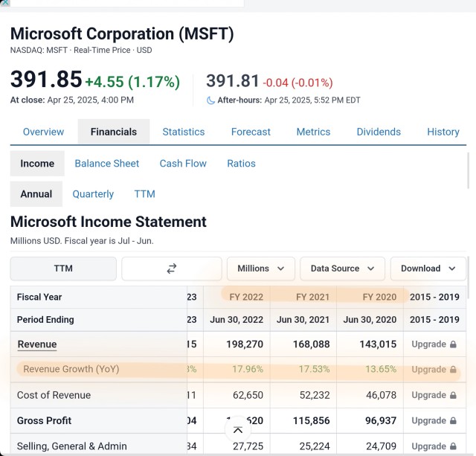
Task: Select the Annual period tab
Action: click(36, 194)
